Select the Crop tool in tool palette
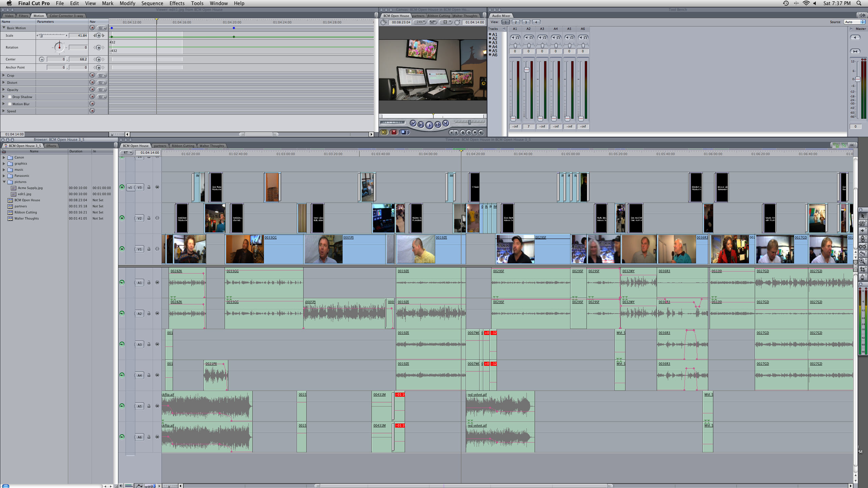 point(862,269)
